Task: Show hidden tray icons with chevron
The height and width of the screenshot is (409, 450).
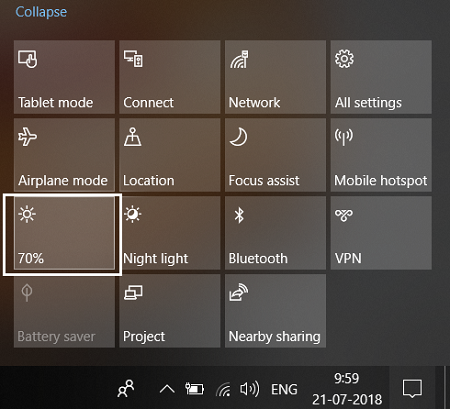Action: click(x=167, y=389)
